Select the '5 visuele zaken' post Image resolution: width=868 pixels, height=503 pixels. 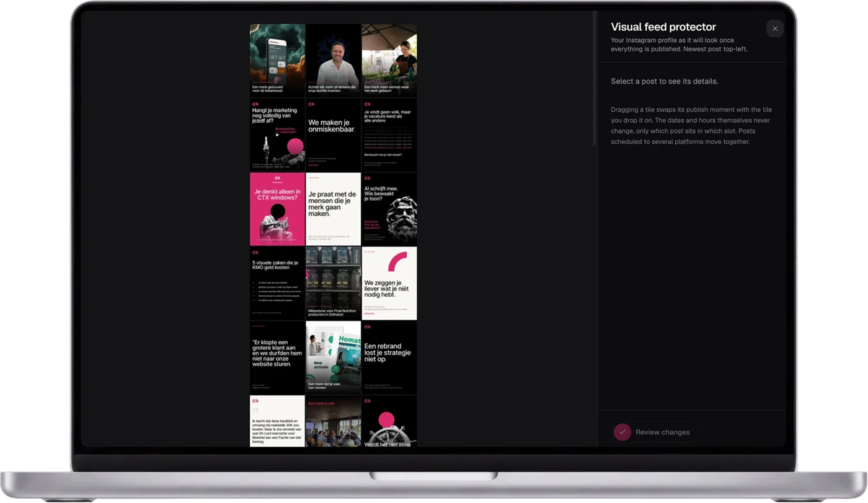click(x=277, y=283)
